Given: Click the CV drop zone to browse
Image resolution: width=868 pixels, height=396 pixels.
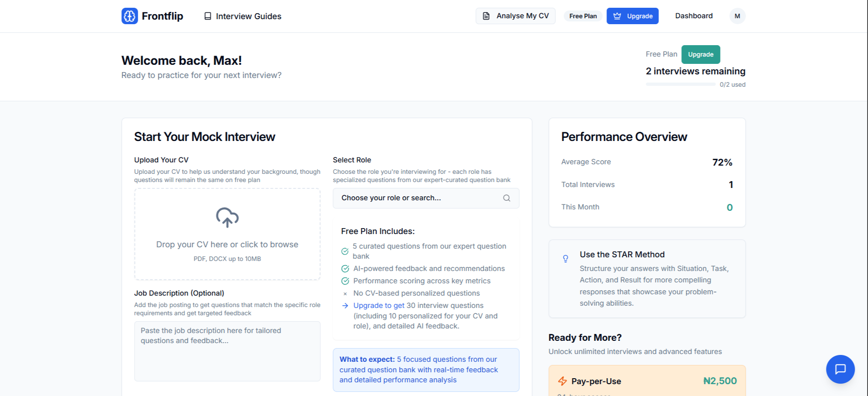Looking at the screenshot, I should (x=227, y=234).
